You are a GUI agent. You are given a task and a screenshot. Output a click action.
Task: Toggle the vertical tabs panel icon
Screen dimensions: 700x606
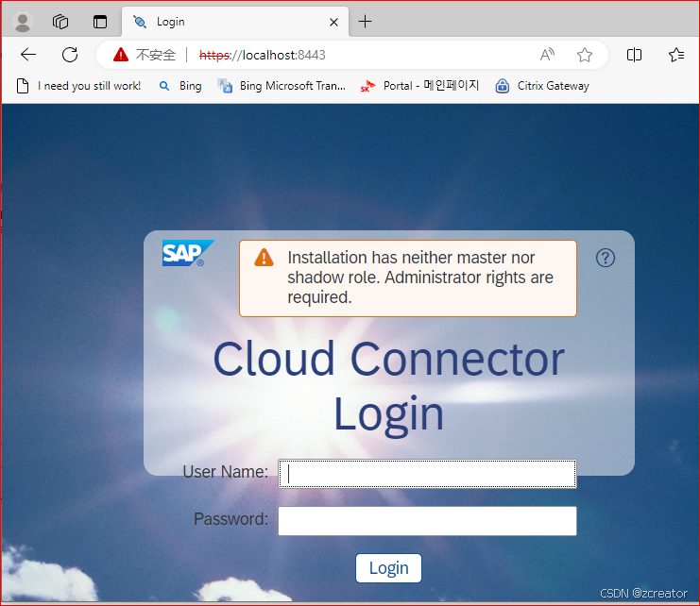tap(100, 22)
